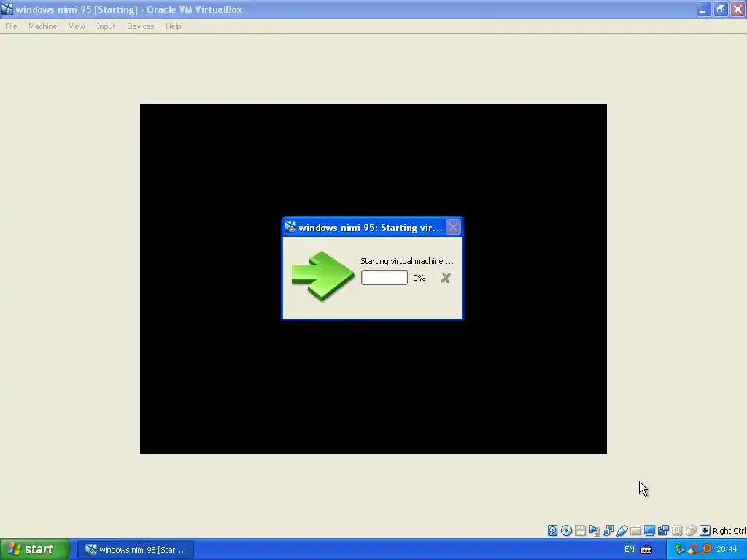Image resolution: width=747 pixels, height=560 pixels.
Task: Click the on-screen keyboard taskbar icon
Action: (646, 550)
